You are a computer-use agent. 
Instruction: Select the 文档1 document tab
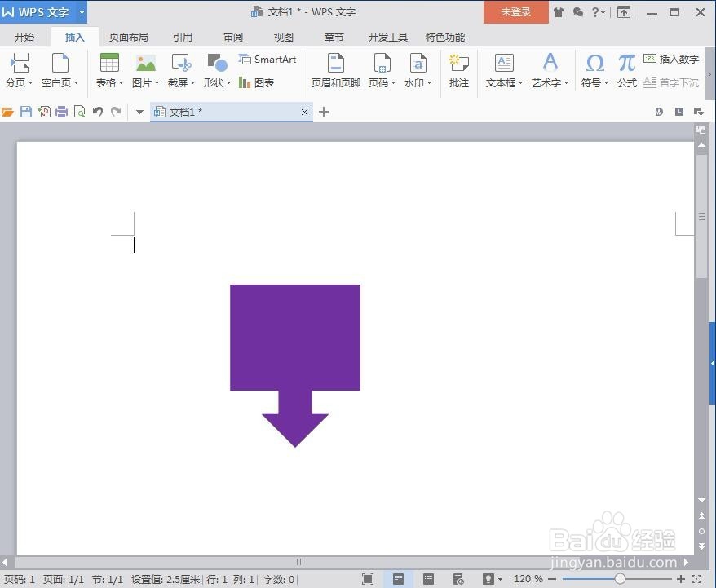pos(231,112)
